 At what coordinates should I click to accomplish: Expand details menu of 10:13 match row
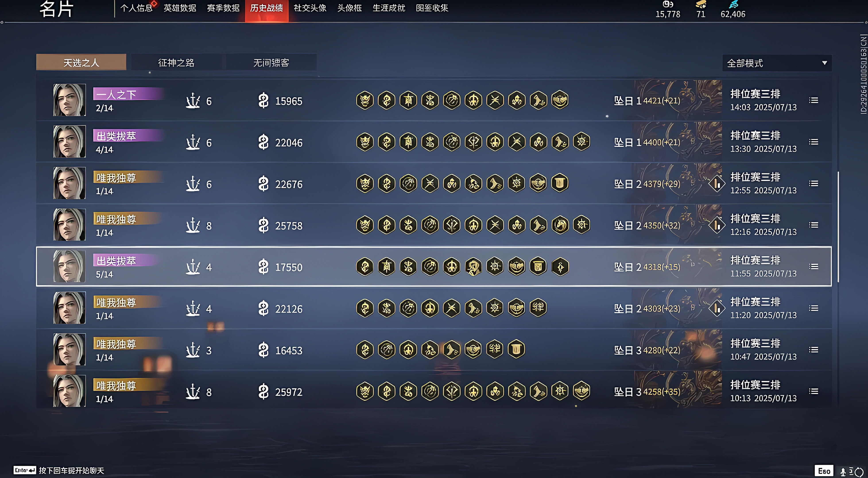(813, 391)
